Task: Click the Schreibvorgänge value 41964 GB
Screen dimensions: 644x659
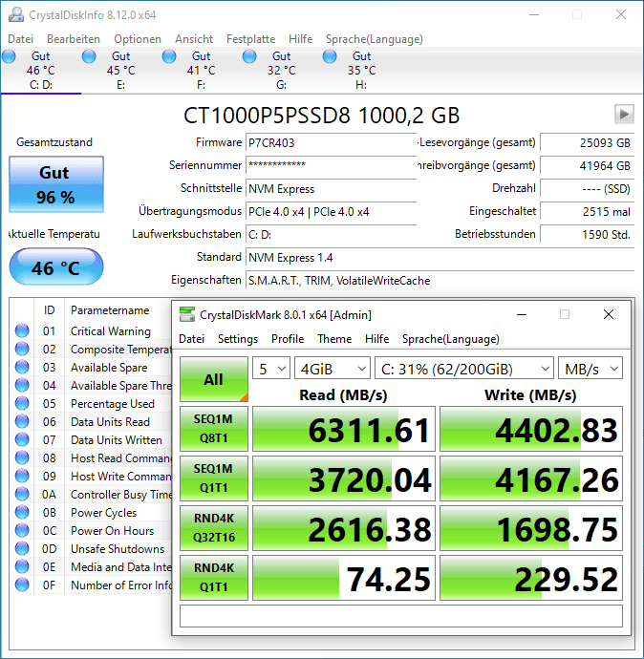Action: pos(588,165)
